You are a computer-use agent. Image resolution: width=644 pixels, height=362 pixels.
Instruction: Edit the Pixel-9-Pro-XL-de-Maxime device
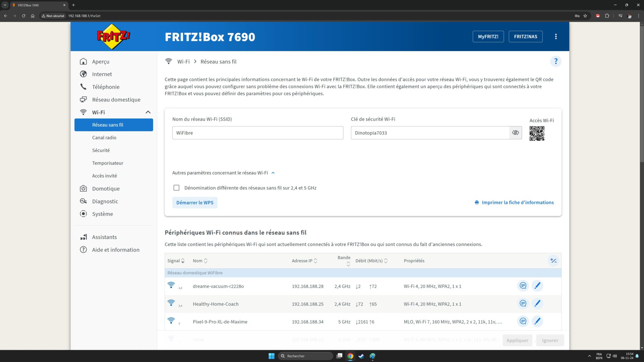(537, 321)
